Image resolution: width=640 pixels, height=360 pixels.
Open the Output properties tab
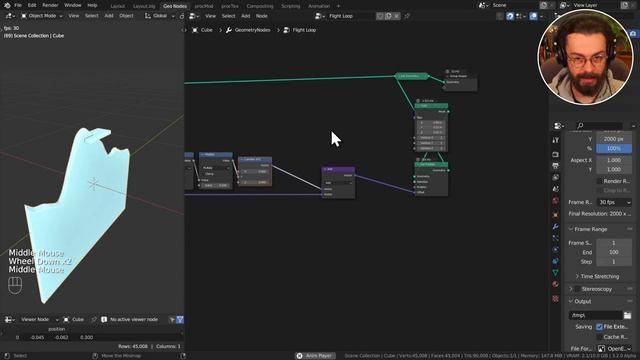(x=556, y=166)
